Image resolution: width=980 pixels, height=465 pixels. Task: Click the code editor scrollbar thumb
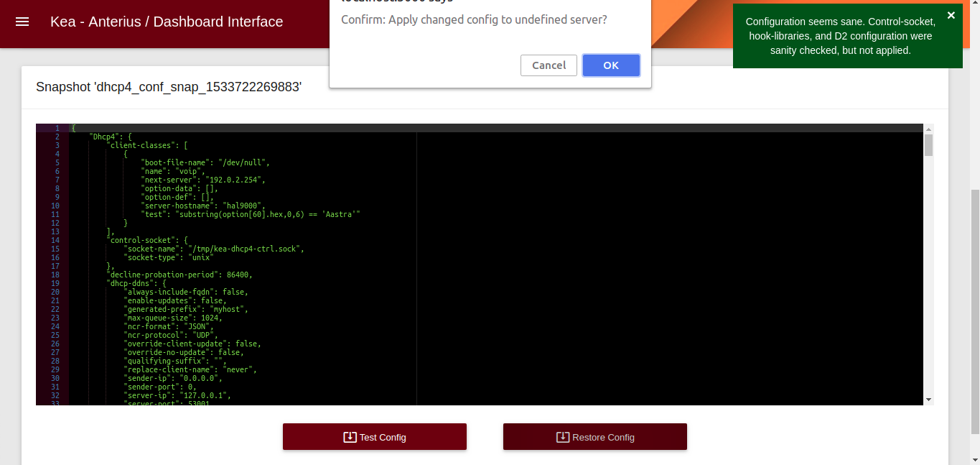[928, 144]
